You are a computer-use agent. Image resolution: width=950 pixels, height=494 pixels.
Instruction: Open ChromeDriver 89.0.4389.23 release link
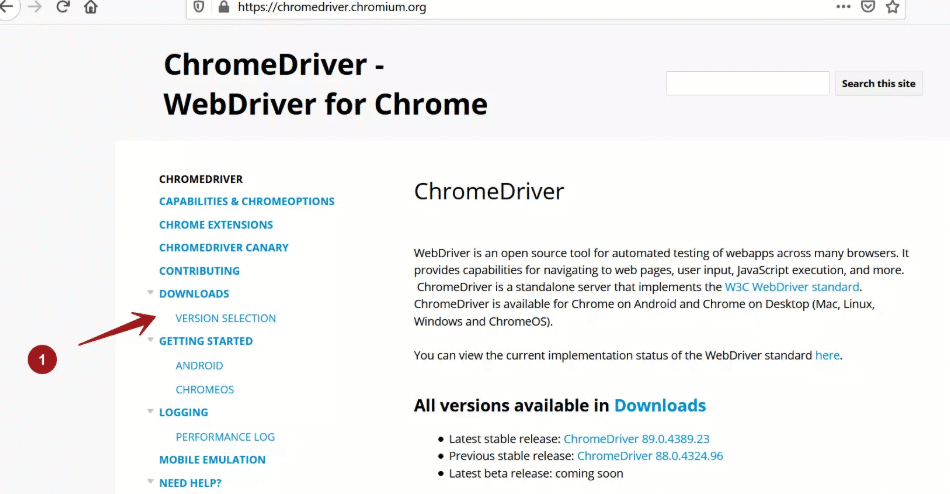[x=636, y=439]
